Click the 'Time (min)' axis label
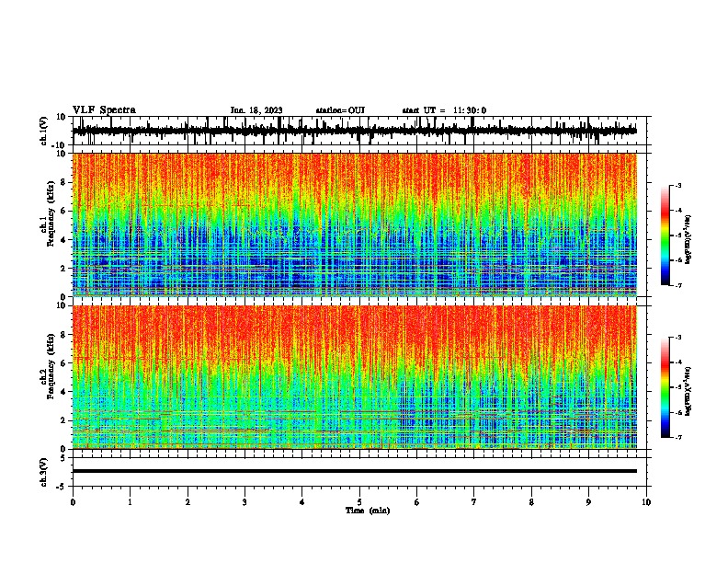The image size is (728, 563). (368, 511)
